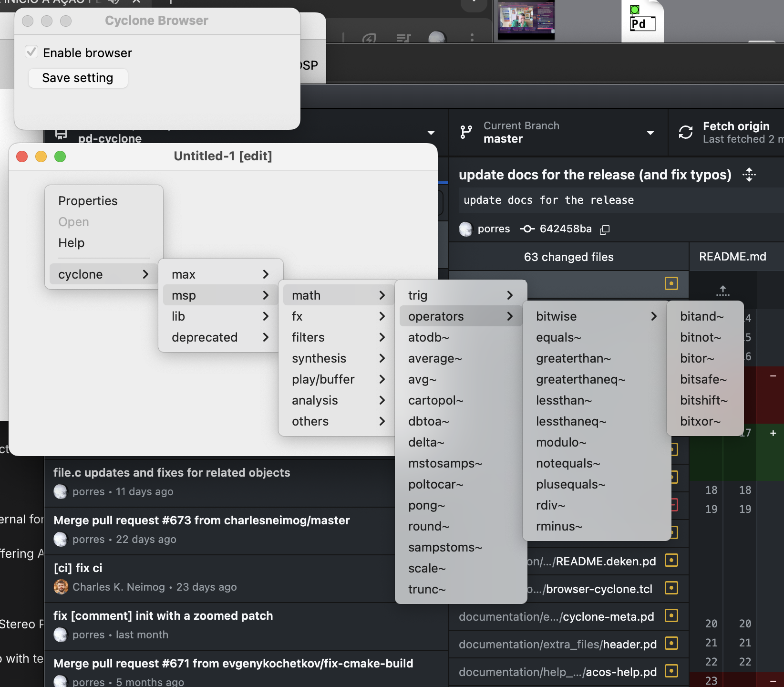Uncheck the Enable browser checkbox

pos(31,52)
